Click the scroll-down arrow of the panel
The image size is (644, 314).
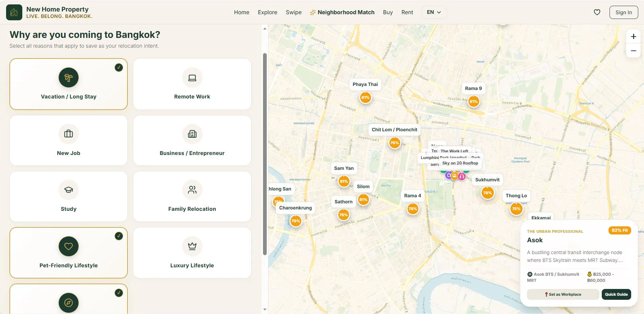pos(265,309)
